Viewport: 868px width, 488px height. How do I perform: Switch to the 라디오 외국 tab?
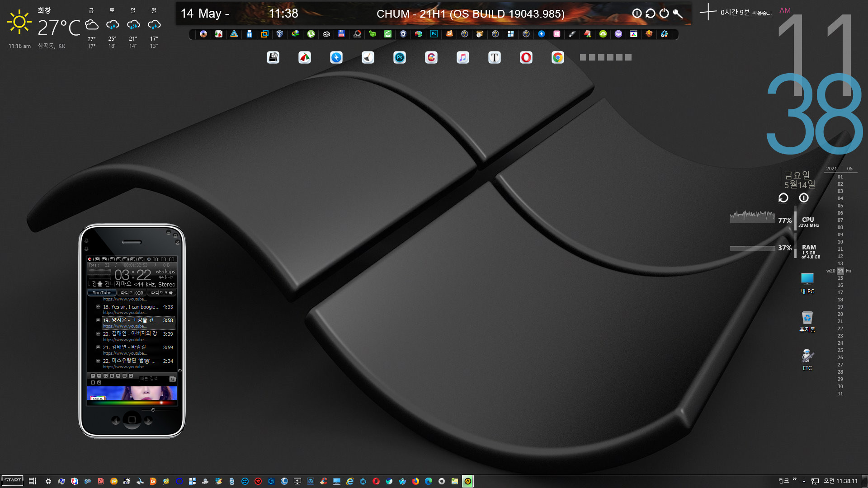click(162, 293)
